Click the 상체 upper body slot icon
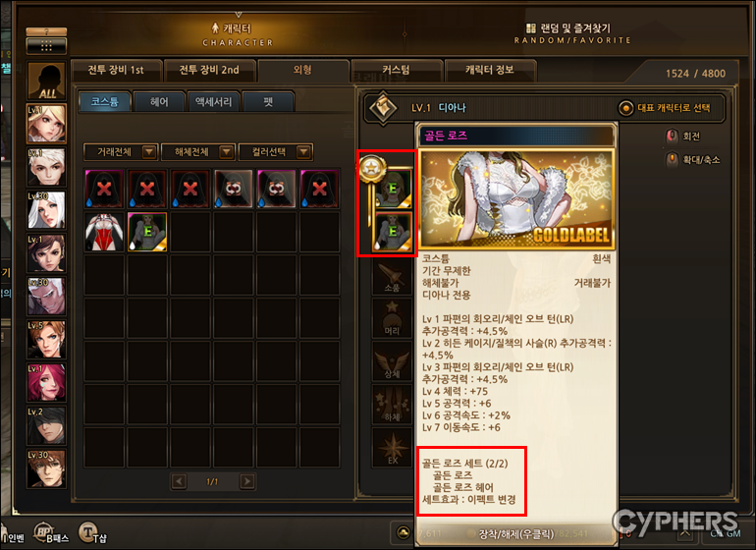Screen dimensions: 756x550 [x=392, y=362]
